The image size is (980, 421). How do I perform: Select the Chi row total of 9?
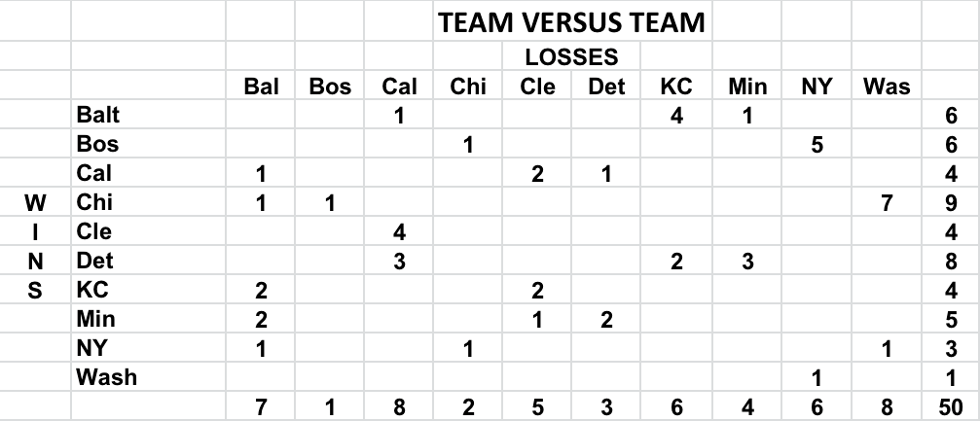click(x=951, y=203)
